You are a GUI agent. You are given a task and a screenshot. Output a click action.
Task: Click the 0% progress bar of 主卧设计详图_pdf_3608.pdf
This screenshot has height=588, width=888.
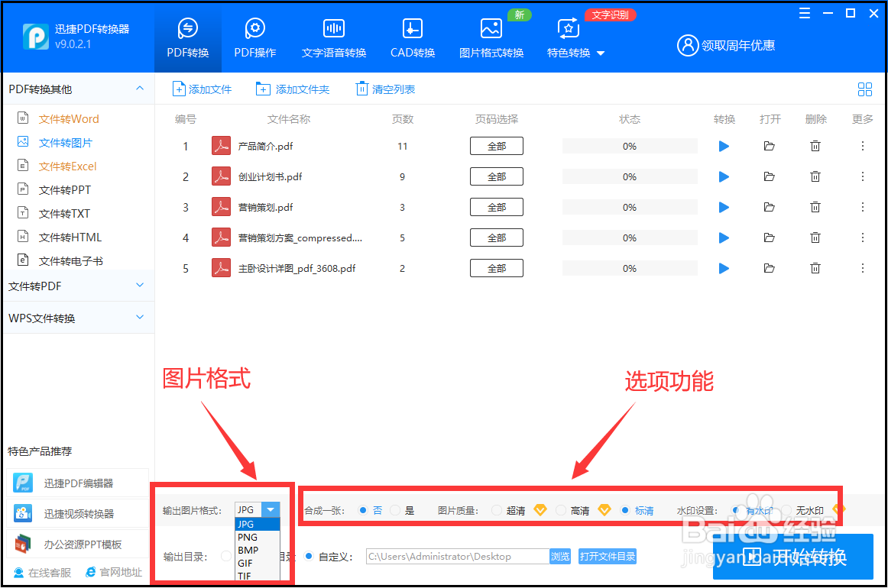click(x=630, y=269)
